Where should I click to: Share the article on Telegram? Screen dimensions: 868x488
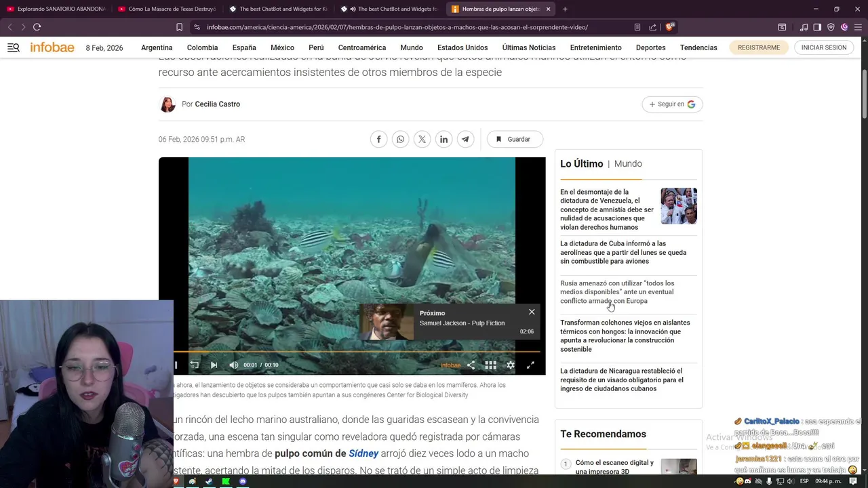pos(465,139)
